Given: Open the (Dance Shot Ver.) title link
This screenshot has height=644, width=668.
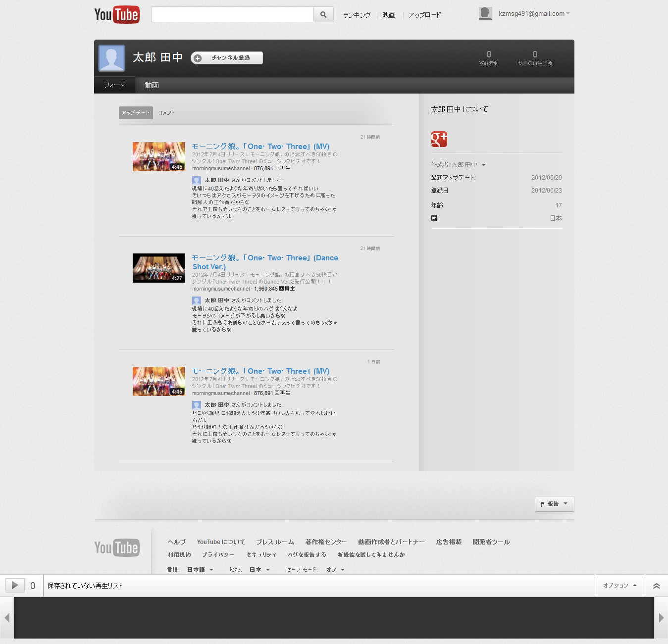Looking at the screenshot, I should tap(265, 262).
